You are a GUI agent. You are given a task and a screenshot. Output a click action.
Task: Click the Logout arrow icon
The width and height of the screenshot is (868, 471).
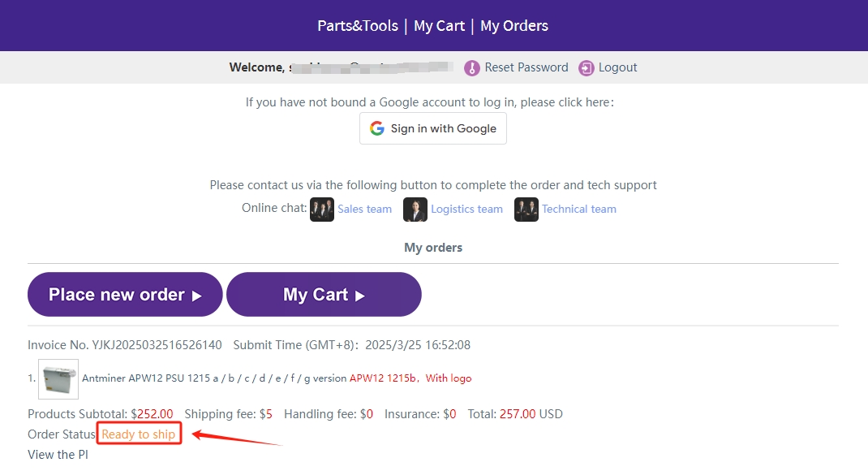pyautogui.click(x=587, y=68)
